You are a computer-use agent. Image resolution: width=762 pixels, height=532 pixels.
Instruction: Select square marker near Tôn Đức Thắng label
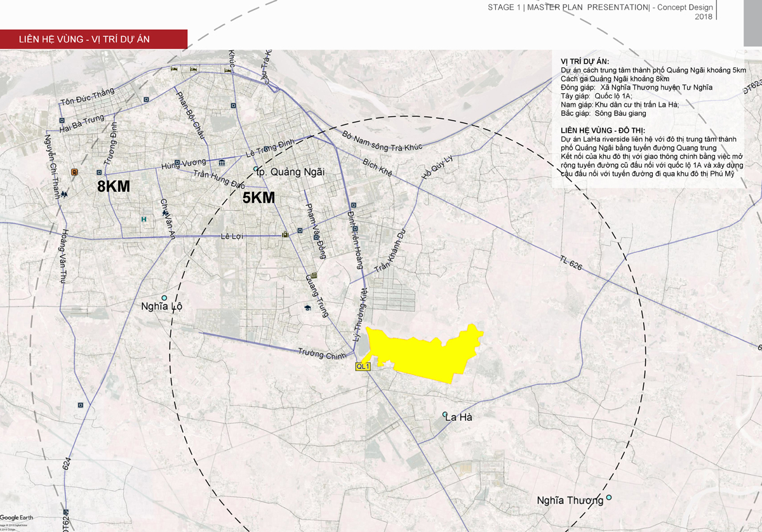tap(145, 99)
